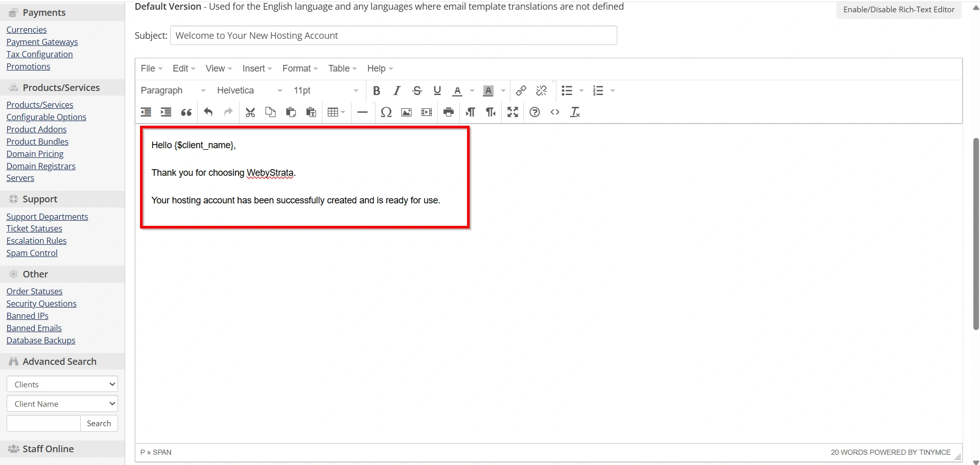Insert a horizontal line
Image resolution: width=980 pixels, height=465 pixels.
362,112
